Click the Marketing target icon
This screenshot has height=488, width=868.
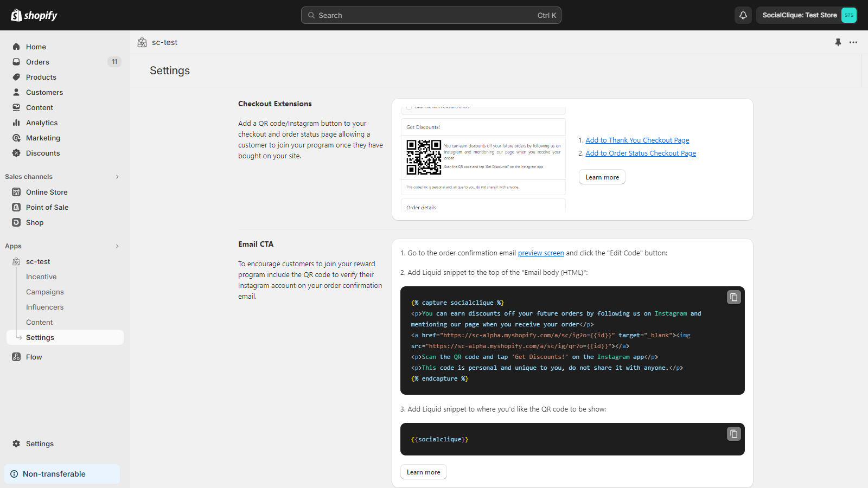pyautogui.click(x=16, y=138)
